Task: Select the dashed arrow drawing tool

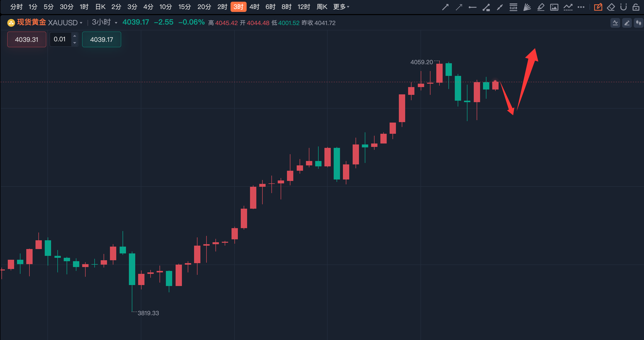Action: pos(459,7)
